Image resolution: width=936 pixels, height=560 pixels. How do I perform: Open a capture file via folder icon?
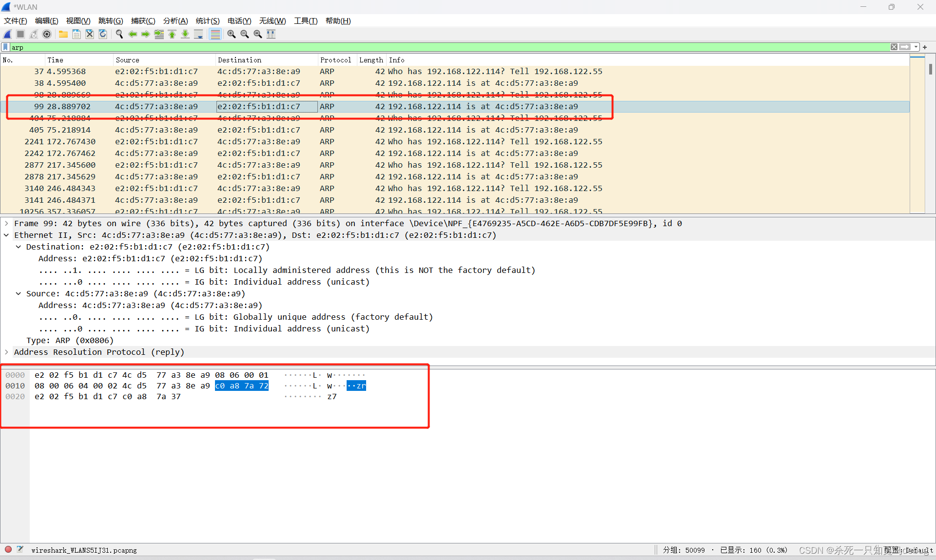63,34
